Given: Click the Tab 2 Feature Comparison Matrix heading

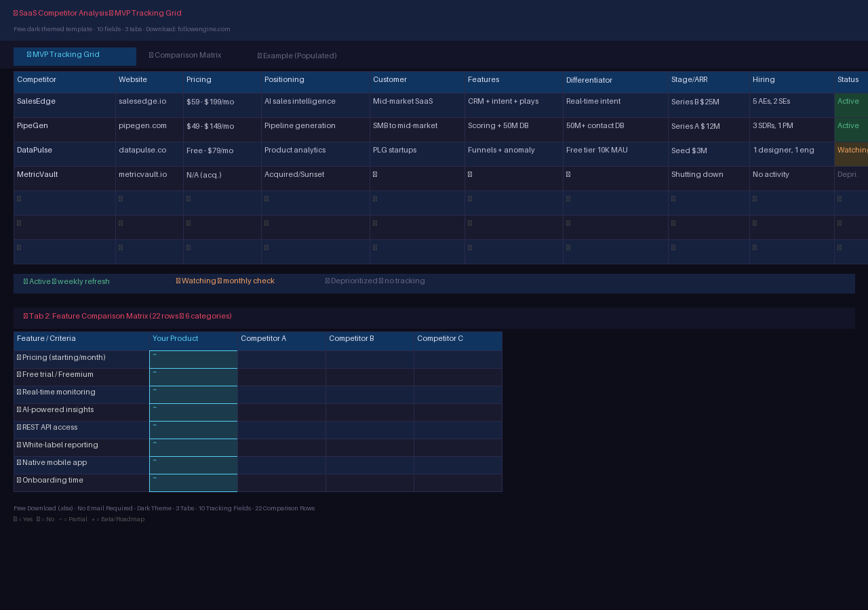Looking at the screenshot, I should [x=127, y=317].
